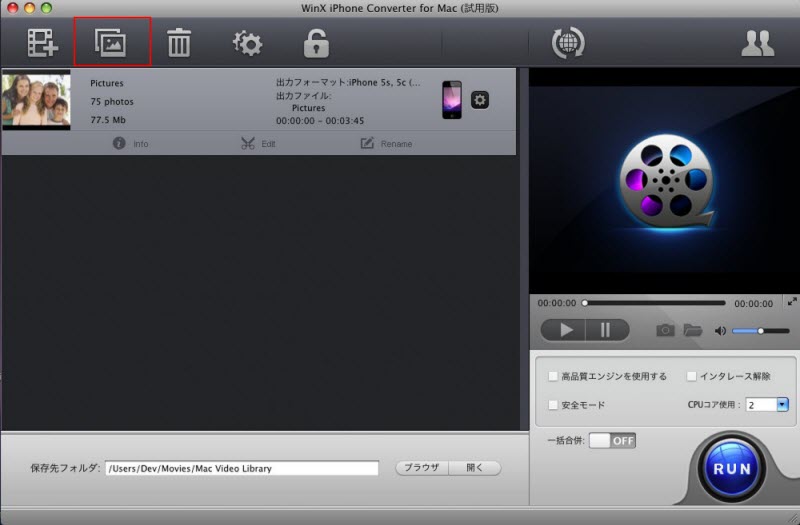Viewport: 800px width, 525px height.
Task: Click Edit under the Pictures item
Action: tap(258, 144)
